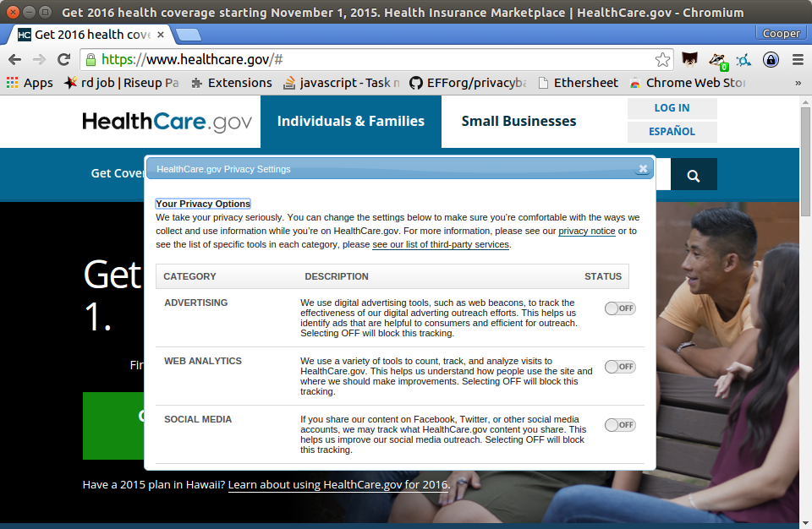Expand the bookmarks bar overflow chevron
812x529 pixels.
[x=797, y=83]
